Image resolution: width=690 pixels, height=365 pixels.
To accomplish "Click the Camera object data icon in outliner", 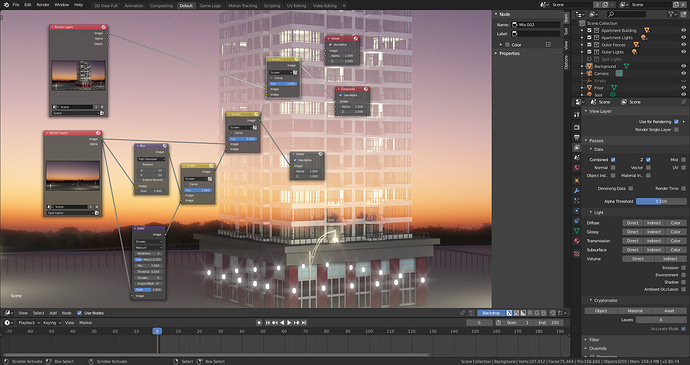I will (x=619, y=74).
